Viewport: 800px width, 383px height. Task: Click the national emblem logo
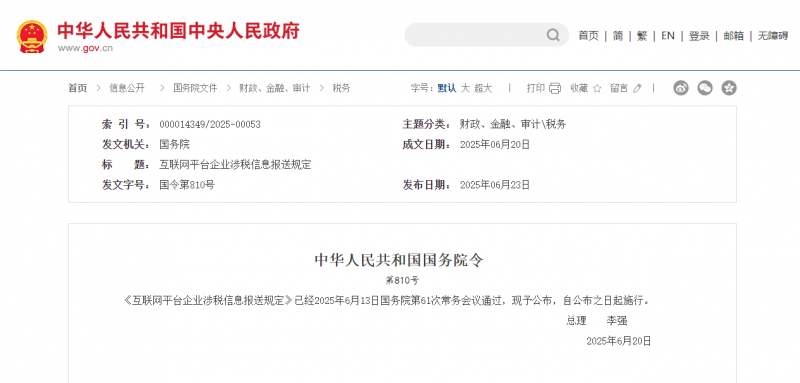[32, 37]
